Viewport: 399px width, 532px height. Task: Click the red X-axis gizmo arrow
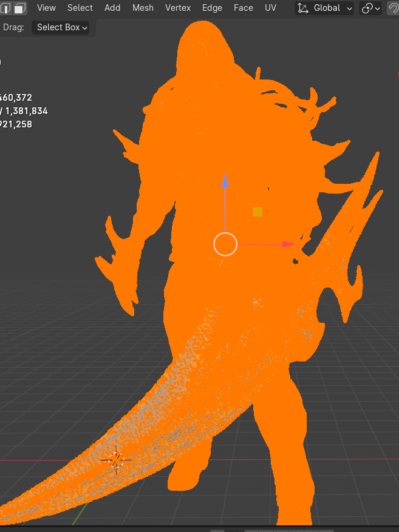pos(288,244)
